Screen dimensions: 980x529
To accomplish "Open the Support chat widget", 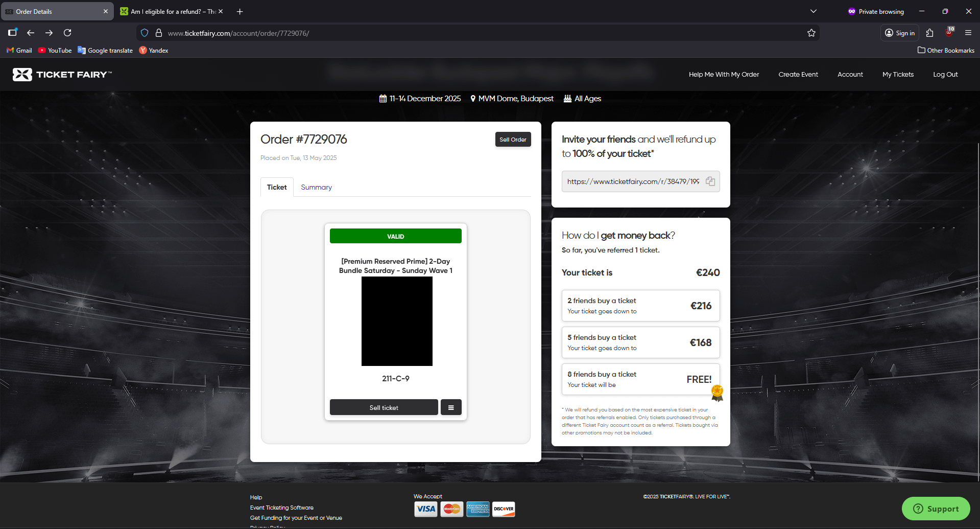I will pyautogui.click(x=936, y=509).
